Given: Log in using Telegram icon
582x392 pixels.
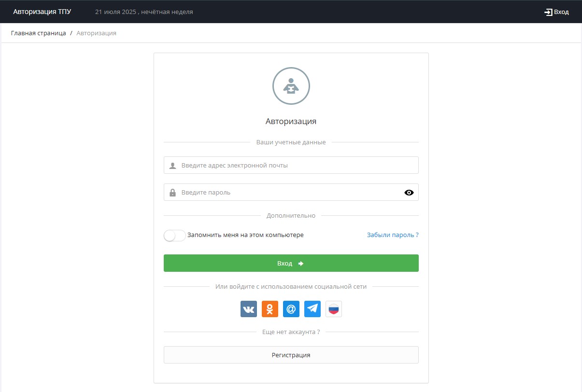Looking at the screenshot, I should (x=312, y=309).
